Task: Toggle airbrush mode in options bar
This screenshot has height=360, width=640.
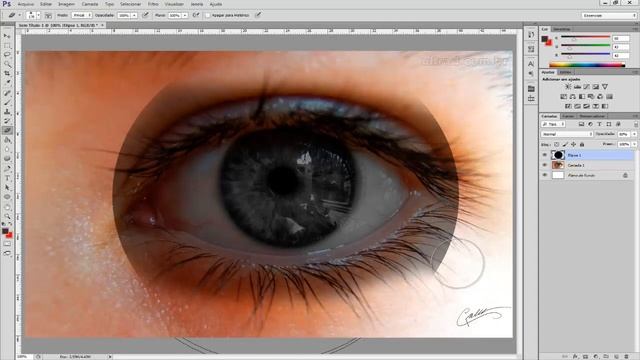Action: pos(196,16)
